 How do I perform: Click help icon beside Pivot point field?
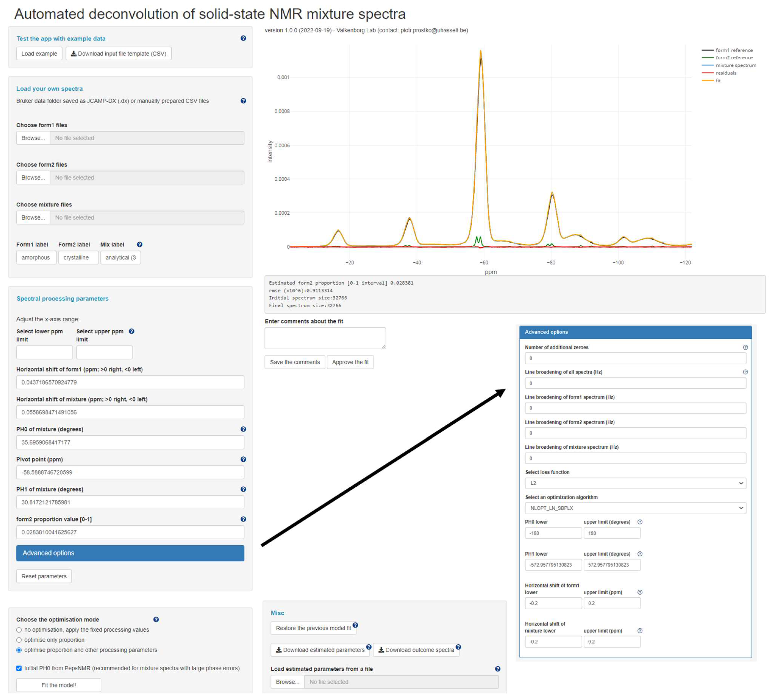pyautogui.click(x=243, y=459)
